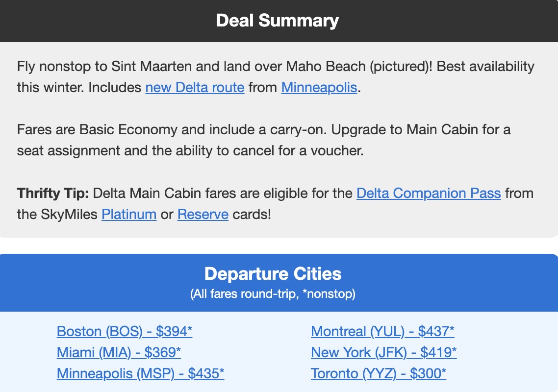Select the Boston (BOS) $394 fare link
Viewport: 558px width, 392px height.
click(125, 331)
